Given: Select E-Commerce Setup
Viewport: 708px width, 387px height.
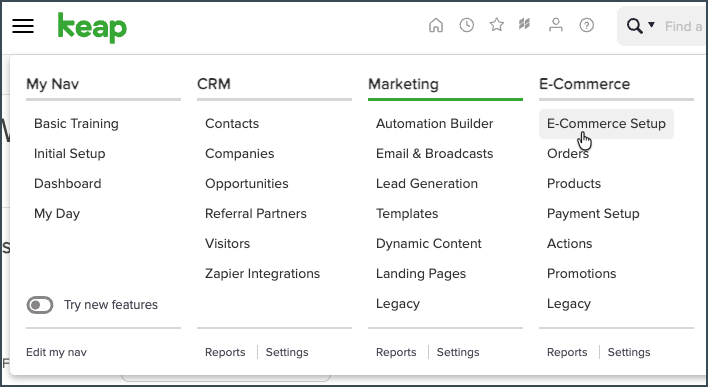Looking at the screenshot, I should pos(606,124).
